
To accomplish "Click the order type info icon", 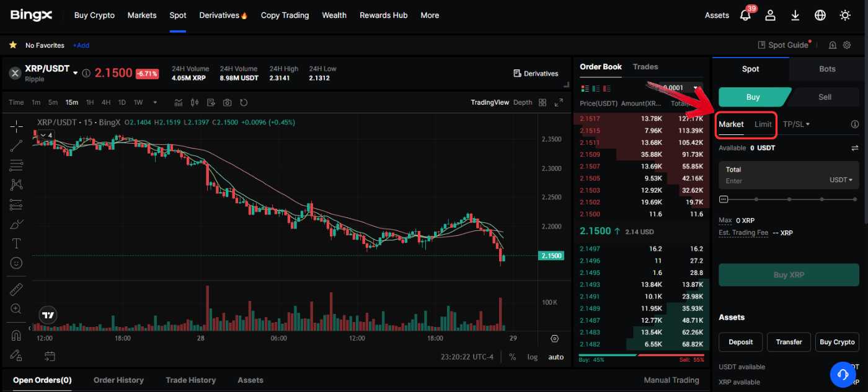I will tap(855, 124).
